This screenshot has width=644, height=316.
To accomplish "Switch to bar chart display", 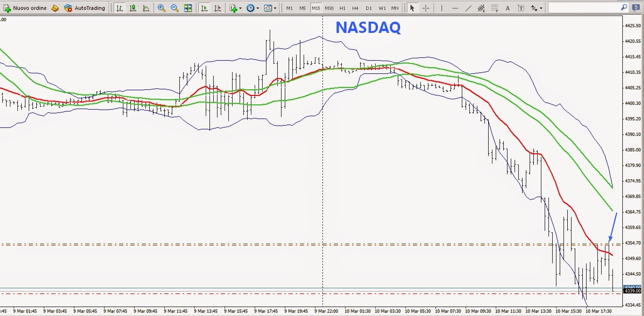I will pos(120,8).
